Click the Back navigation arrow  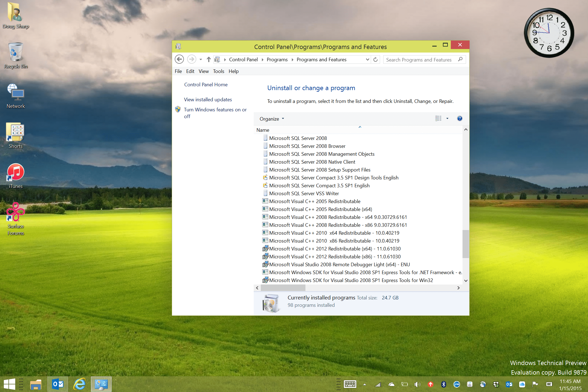(179, 59)
